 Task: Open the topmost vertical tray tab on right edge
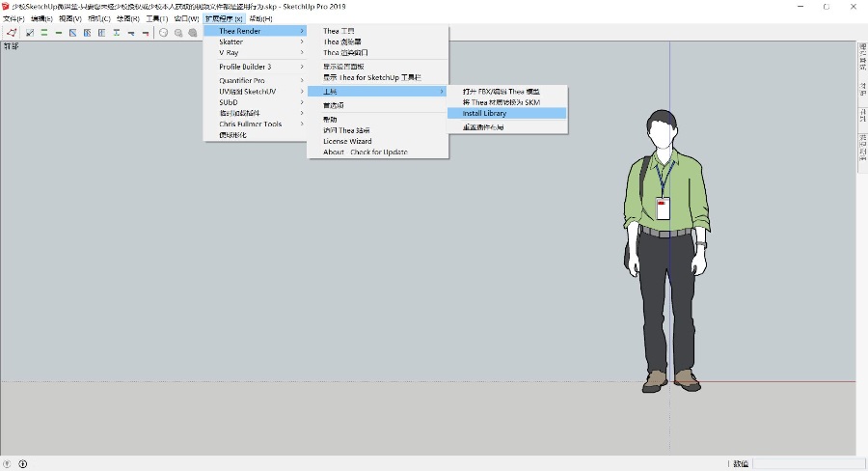(x=862, y=57)
